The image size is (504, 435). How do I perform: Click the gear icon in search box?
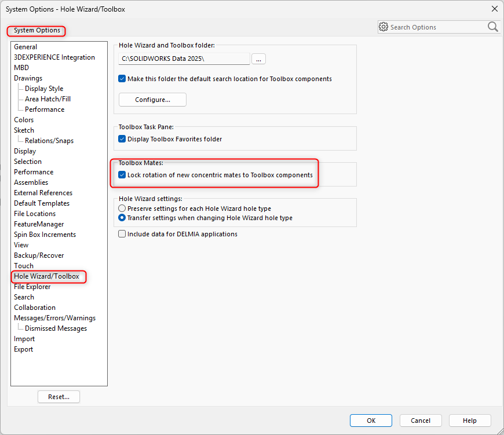coord(383,27)
